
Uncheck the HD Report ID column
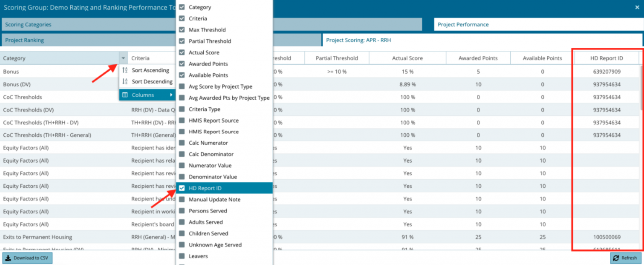pos(181,188)
